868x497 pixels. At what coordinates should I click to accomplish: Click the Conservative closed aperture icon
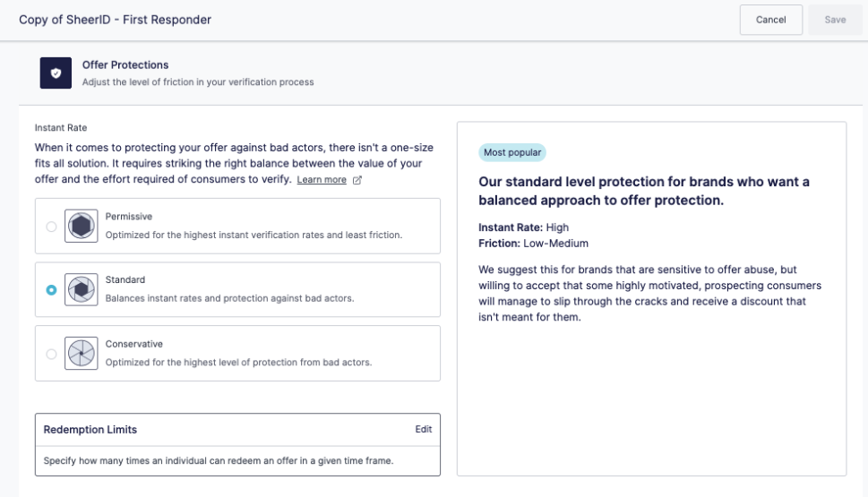click(x=81, y=353)
